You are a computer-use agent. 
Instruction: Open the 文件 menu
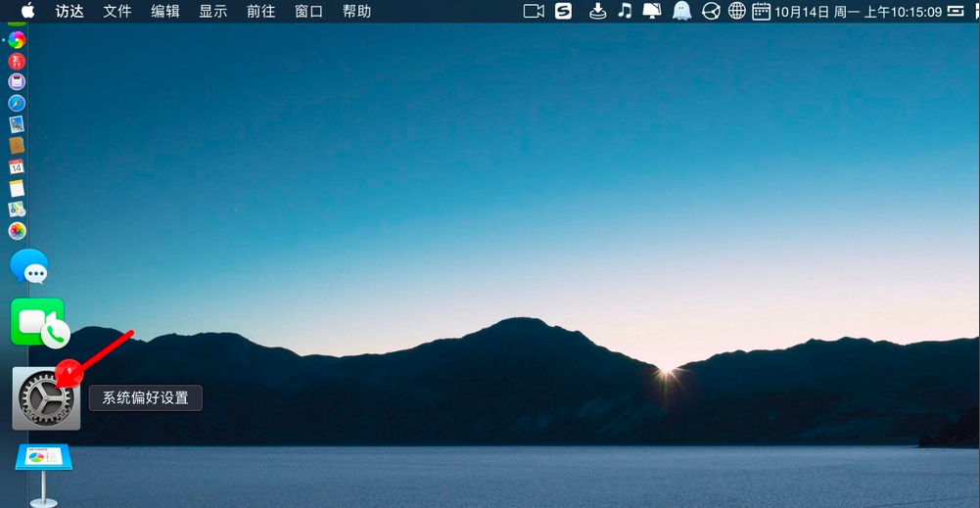(x=117, y=11)
